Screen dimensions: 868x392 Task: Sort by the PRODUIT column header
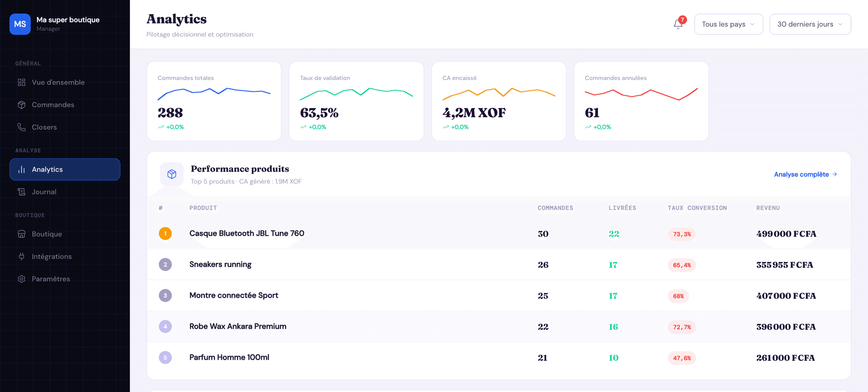click(x=203, y=208)
